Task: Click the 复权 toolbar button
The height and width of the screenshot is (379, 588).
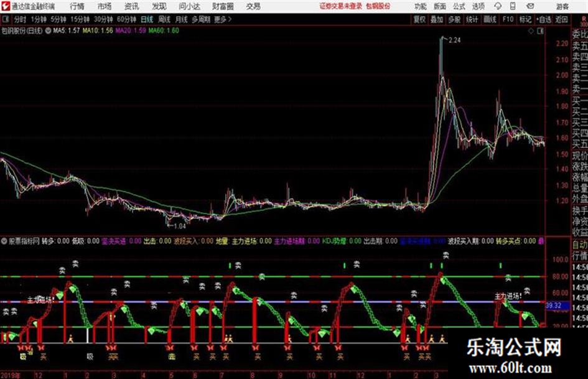Action: click(419, 19)
